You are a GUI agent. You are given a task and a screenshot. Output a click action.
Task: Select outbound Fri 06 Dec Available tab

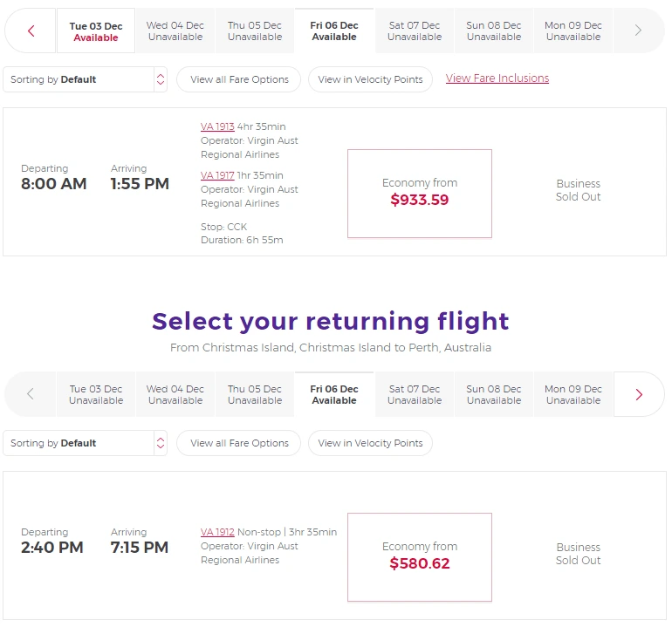(334, 31)
